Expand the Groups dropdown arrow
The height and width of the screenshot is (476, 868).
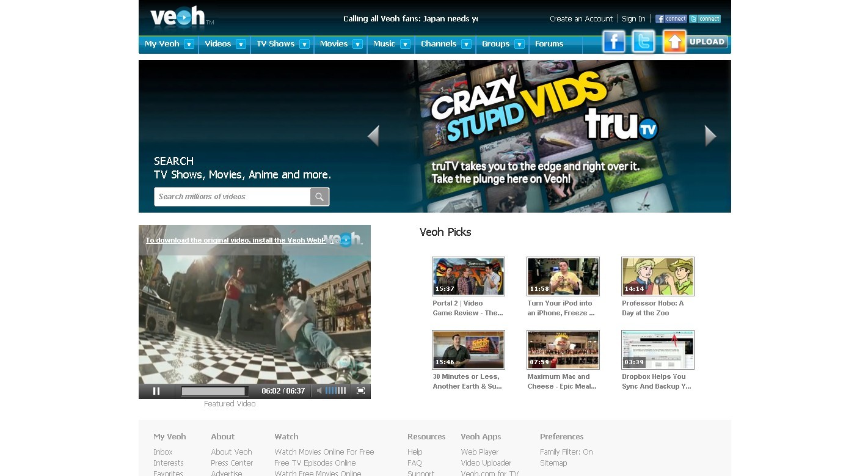519,44
